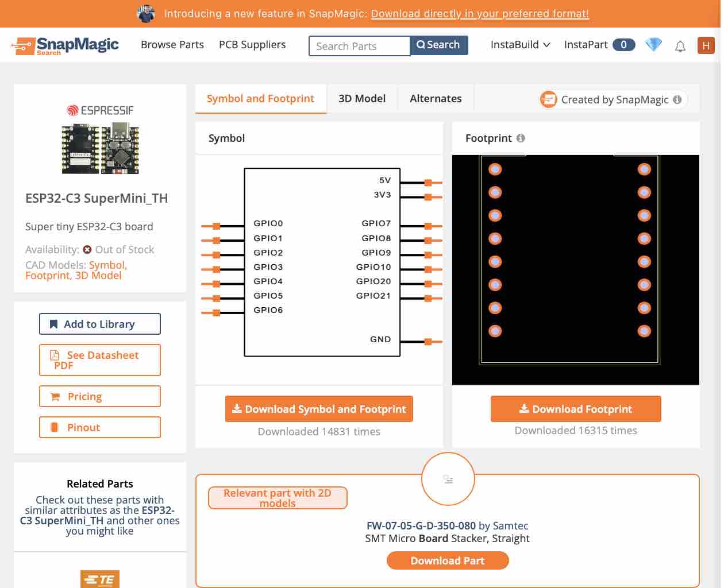The width and height of the screenshot is (724, 588).
Task: Click info icon beside Created by SnapMagic
Action: point(677,99)
